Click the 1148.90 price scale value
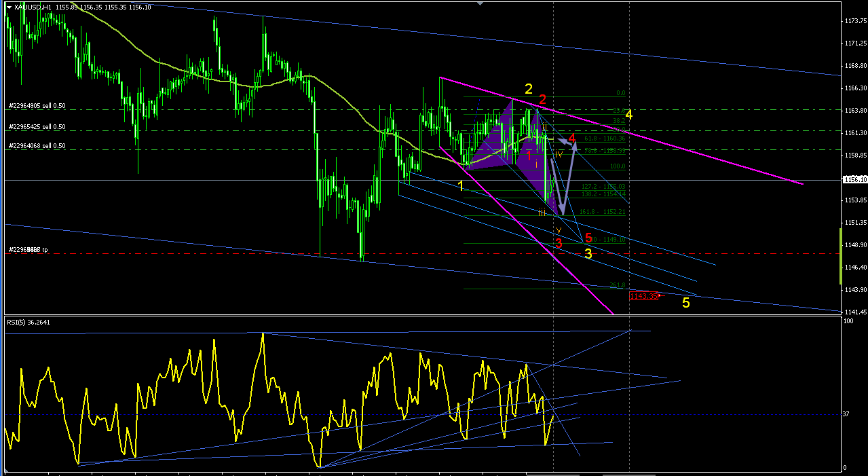 [x=856, y=245]
